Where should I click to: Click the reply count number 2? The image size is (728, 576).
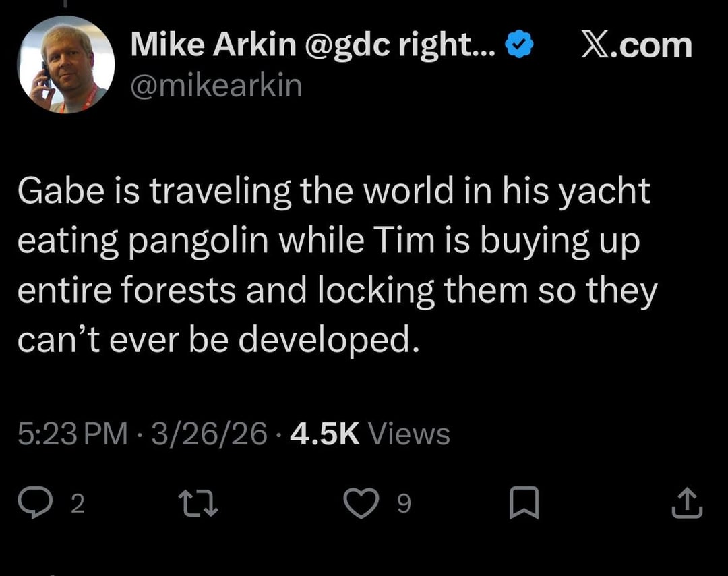(x=78, y=504)
